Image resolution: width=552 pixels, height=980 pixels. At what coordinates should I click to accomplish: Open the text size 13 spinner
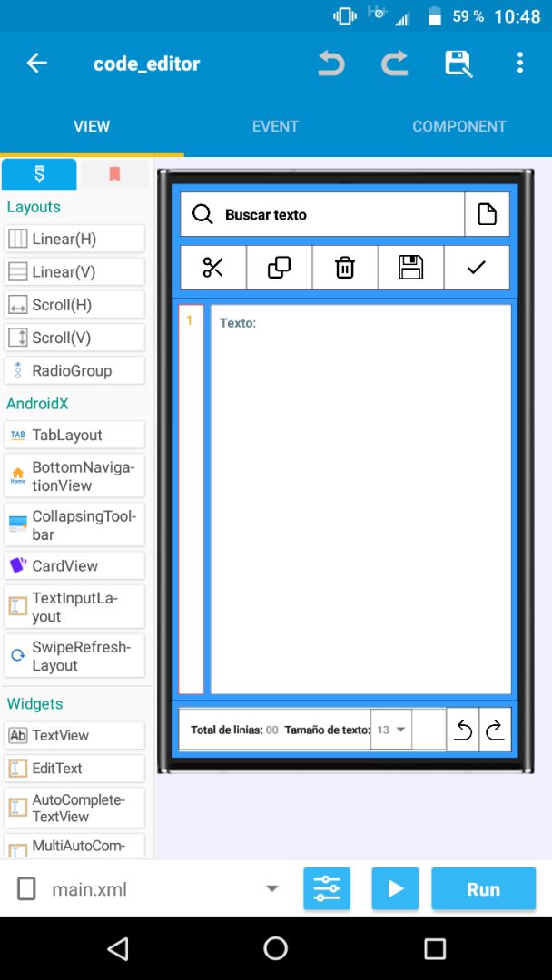[391, 730]
